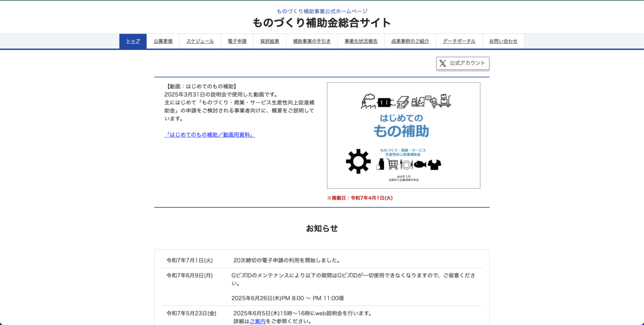Switch to the データポータル tab

pos(459,41)
